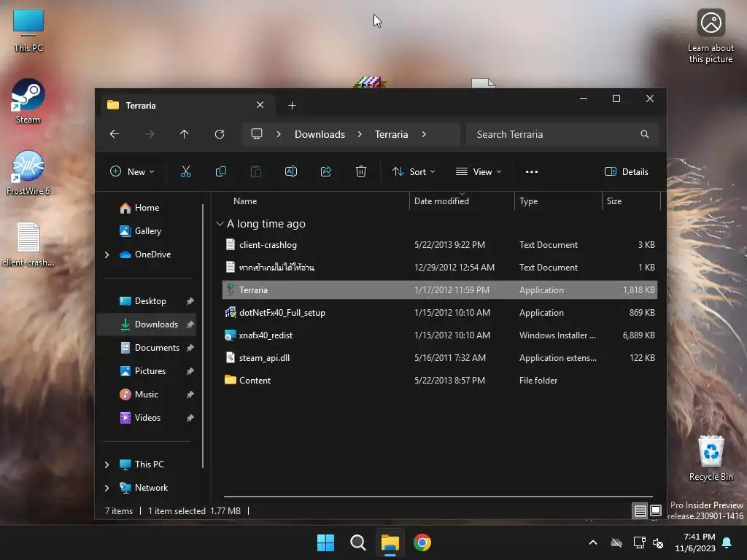Click the search magnifier in Search Terraria
Image resolution: width=747 pixels, height=560 pixels.
click(x=645, y=134)
